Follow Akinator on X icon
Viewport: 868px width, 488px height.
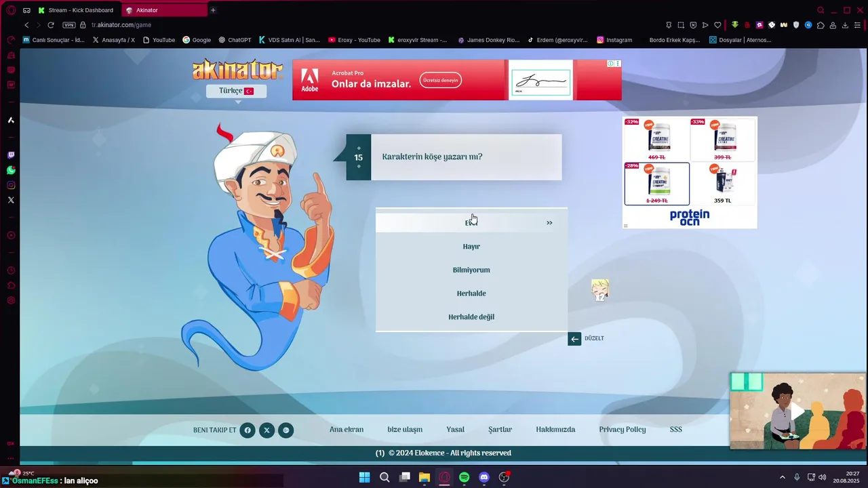(267, 430)
